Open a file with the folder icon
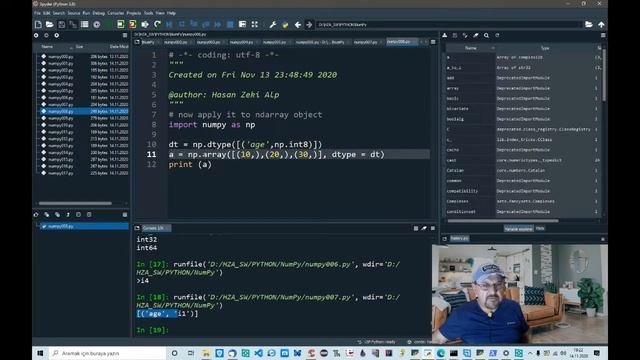640x360 pixels. (x=49, y=24)
